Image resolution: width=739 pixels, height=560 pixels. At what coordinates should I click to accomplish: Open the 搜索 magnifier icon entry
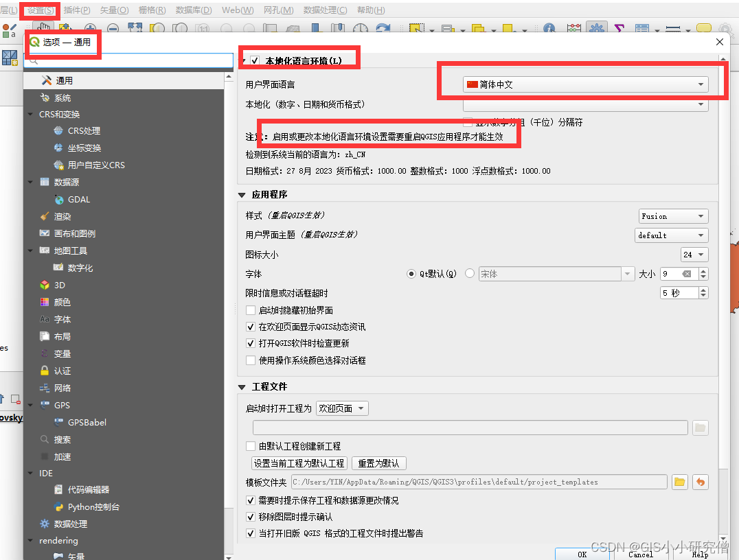(45, 439)
